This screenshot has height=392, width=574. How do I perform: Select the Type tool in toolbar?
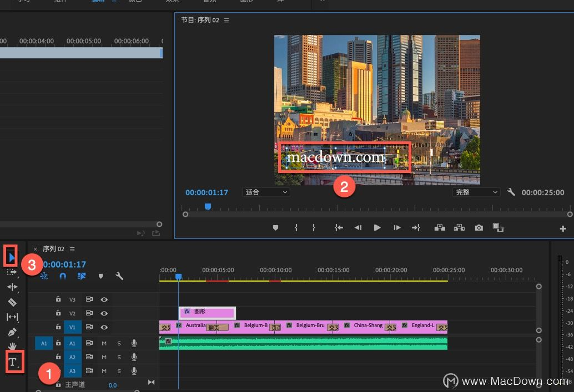pos(12,362)
